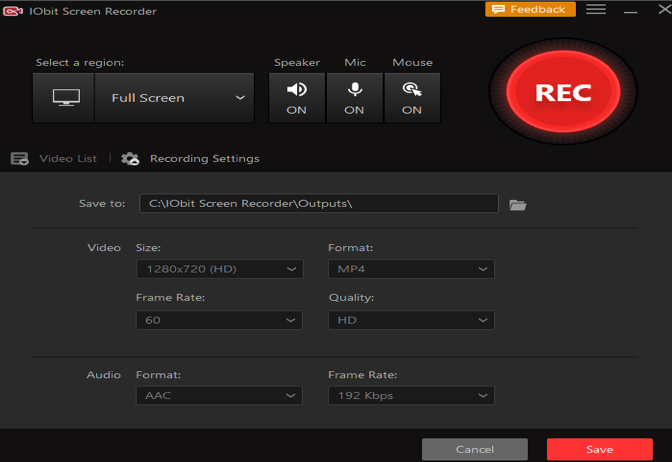Start recording with the red REC button
The width and height of the screenshot is (672, 462).
click(x=563, y=91)
